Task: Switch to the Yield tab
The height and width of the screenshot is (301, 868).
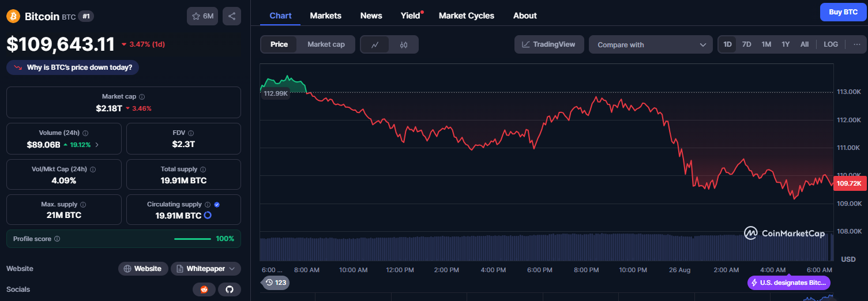Action: 411,16
